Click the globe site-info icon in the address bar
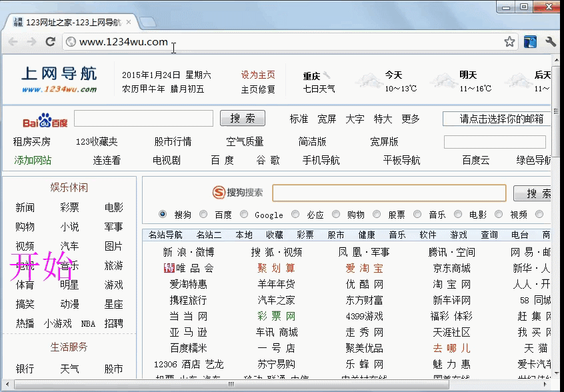Image resolution: width=564 pixels, height=392 pixels. (71, 42)
